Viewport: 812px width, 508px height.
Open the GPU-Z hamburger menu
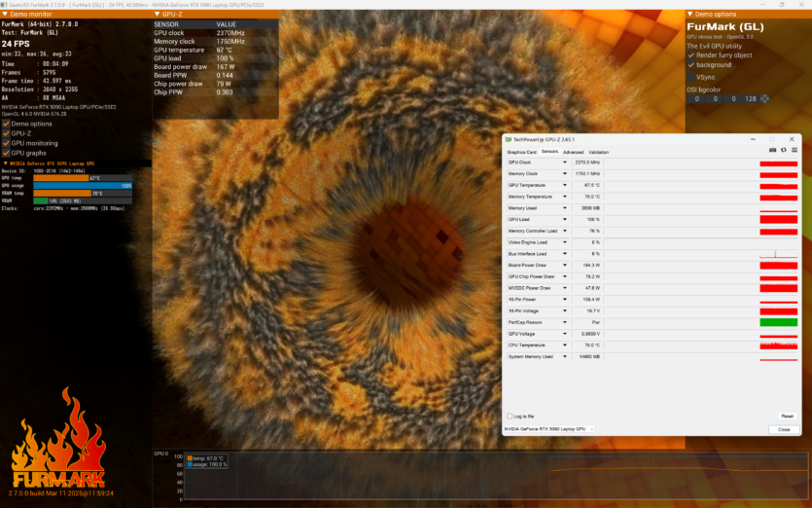tap(794, 150)
